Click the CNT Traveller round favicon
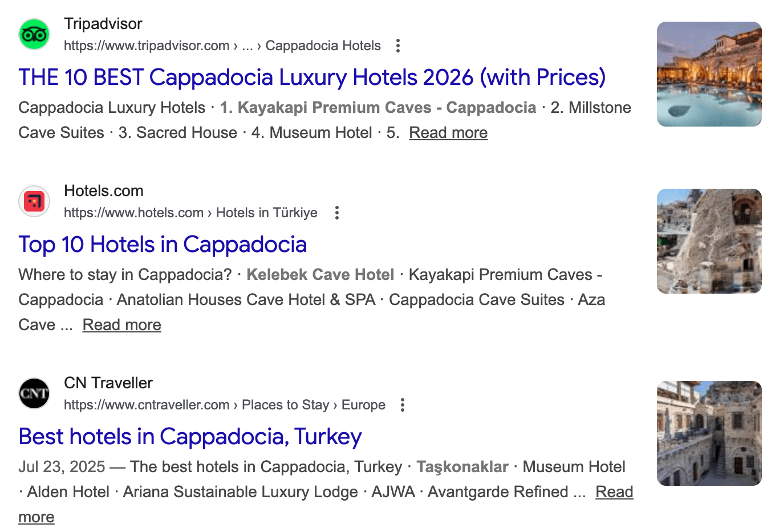The height and width of the screenshot is (532, 771). click(34, 393)
